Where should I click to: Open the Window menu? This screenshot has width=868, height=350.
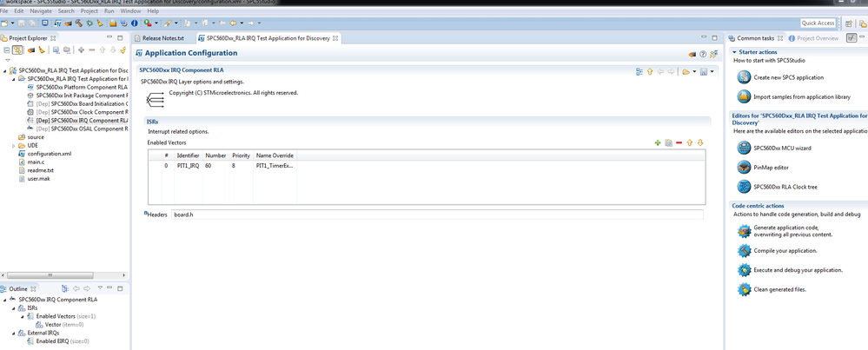(130, 11)
